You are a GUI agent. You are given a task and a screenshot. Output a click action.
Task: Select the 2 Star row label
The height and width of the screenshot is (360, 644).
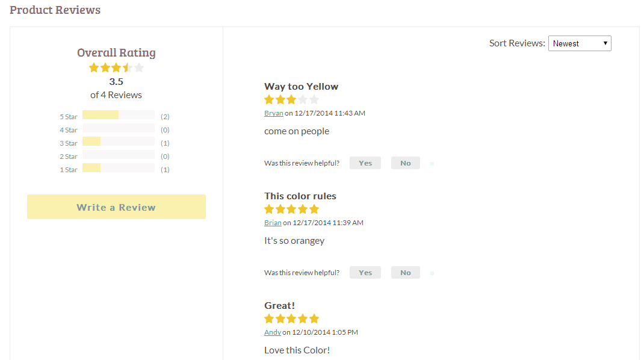(68, 157)
